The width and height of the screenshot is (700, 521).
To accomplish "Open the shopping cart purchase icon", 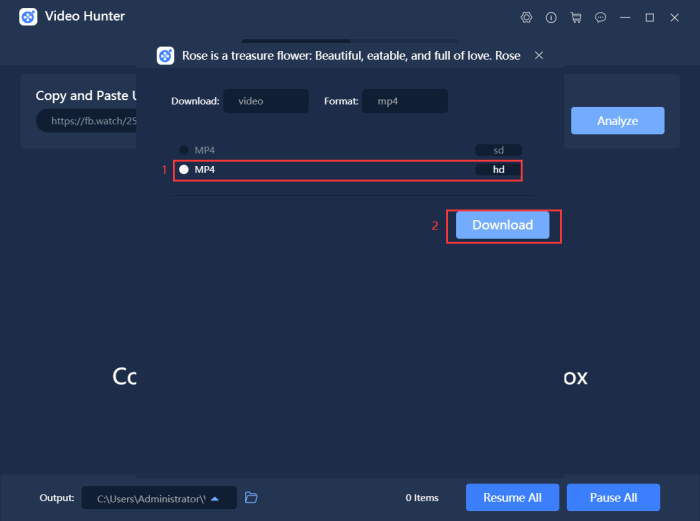I will 576,17.
